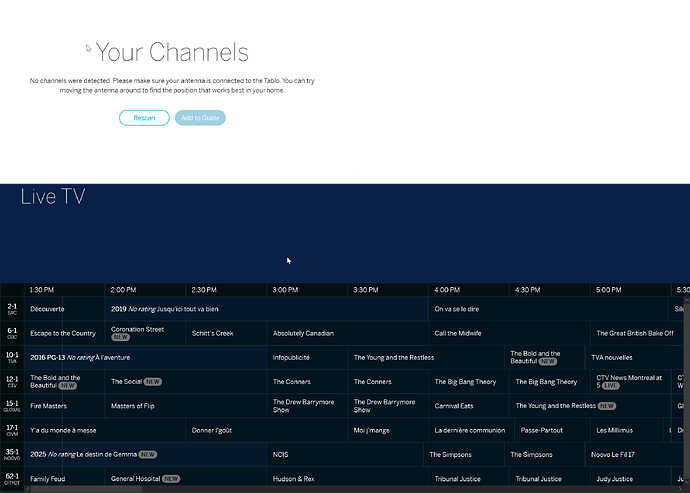The image size is (690, 493).
Task: Open The Social program
Action: click(x=186, y=382)
